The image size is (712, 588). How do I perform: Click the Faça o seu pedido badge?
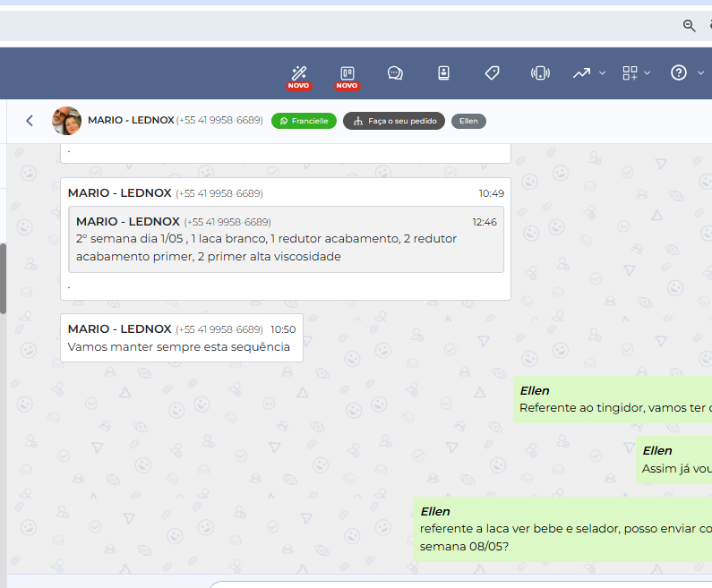394,121
